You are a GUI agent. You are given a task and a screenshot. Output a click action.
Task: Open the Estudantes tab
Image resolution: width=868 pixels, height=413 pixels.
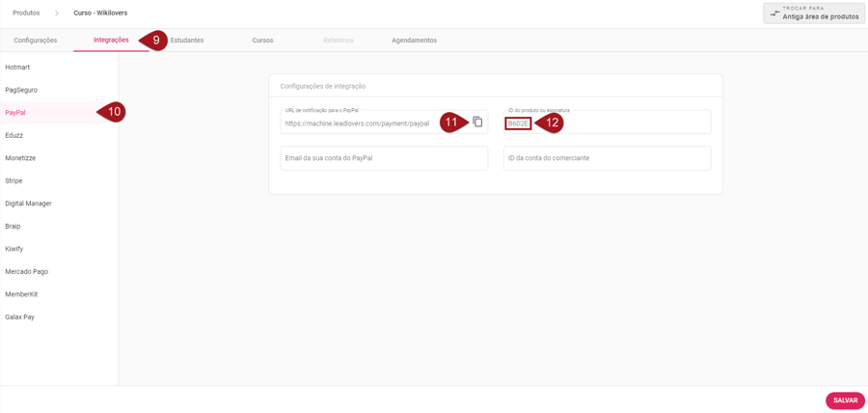click(x=187, y=41)
